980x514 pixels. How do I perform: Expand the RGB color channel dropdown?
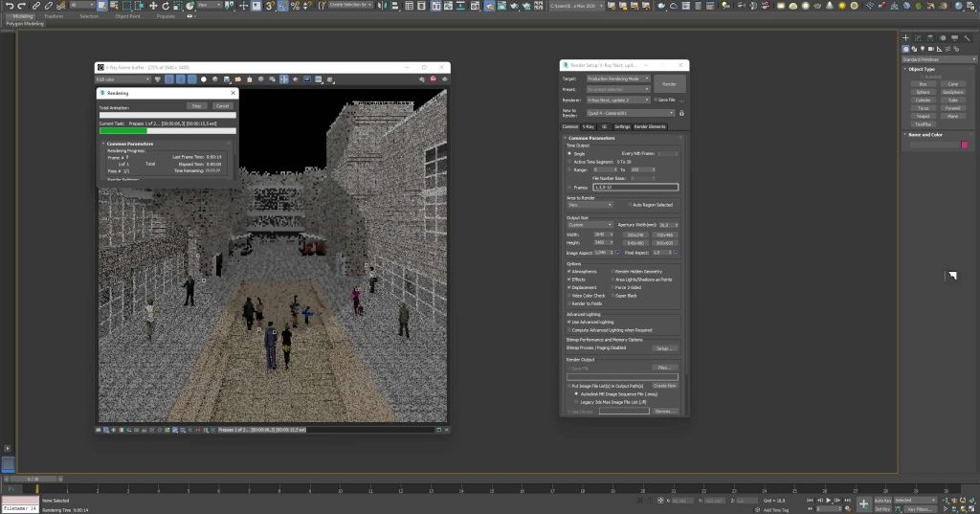(122, 79)
